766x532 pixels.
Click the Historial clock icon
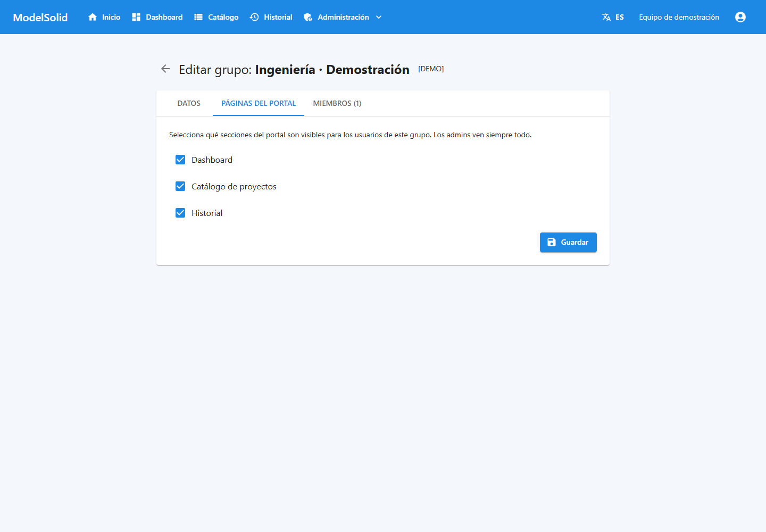pyautogui.click(x=254, y=17)
